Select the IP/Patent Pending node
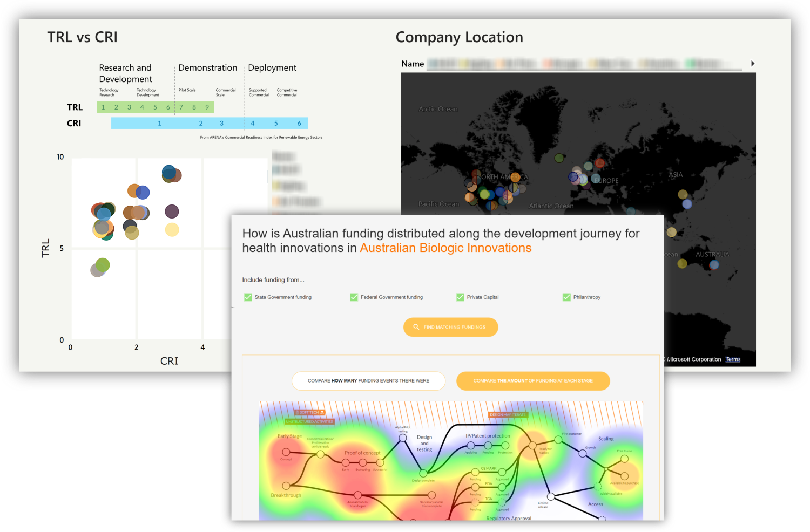Image resolution: width=810 pixels, height=532 pixels. pos(488,446)
